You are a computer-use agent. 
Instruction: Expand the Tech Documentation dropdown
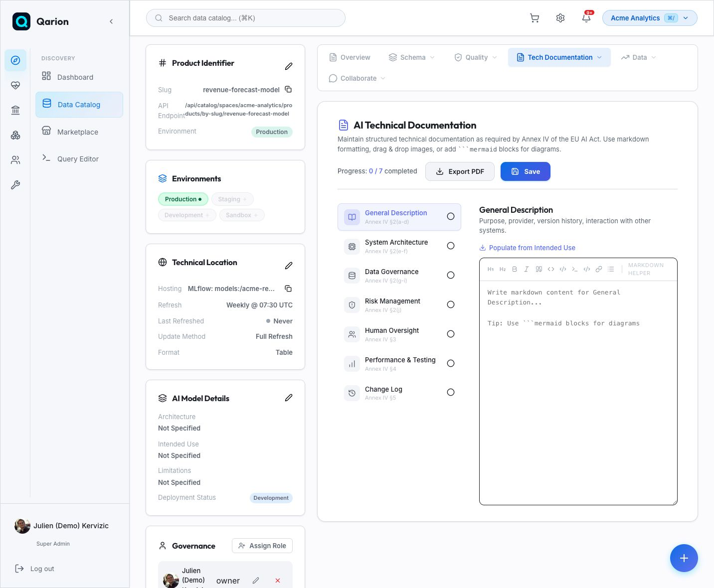pyautogui.click(x=599, y=57)
